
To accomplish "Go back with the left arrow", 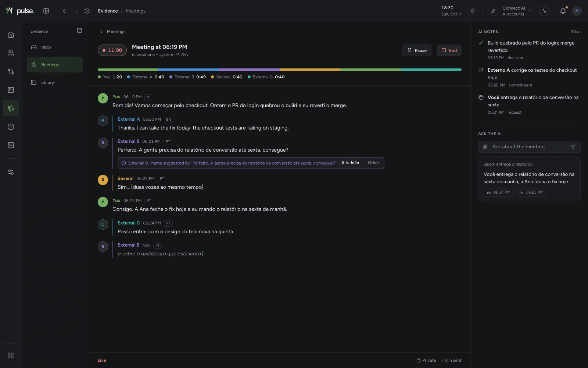I will point(65,11).
